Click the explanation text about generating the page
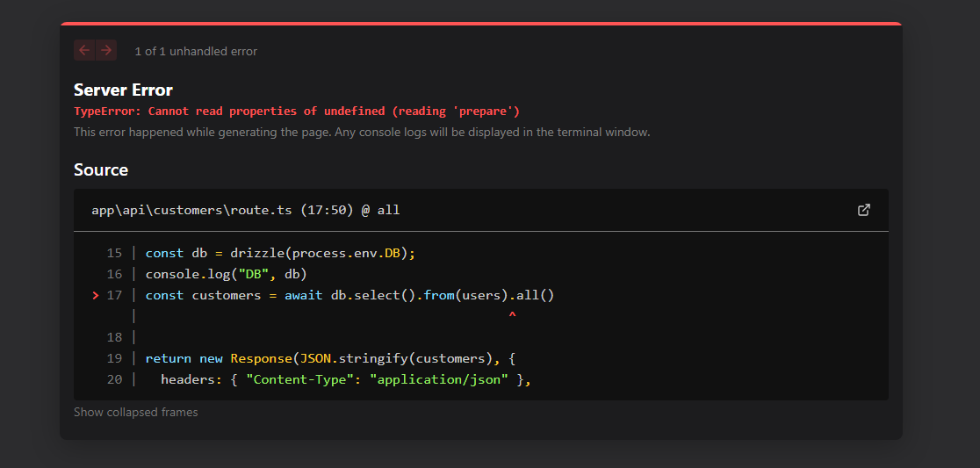The image size is (980, 468). [x=362, y=133]
